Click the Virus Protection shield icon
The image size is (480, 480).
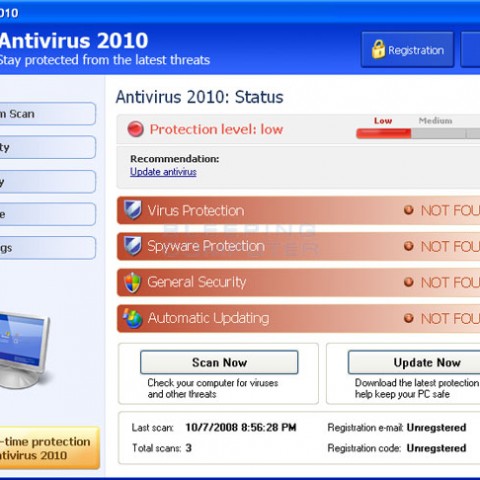pos(133,210)
